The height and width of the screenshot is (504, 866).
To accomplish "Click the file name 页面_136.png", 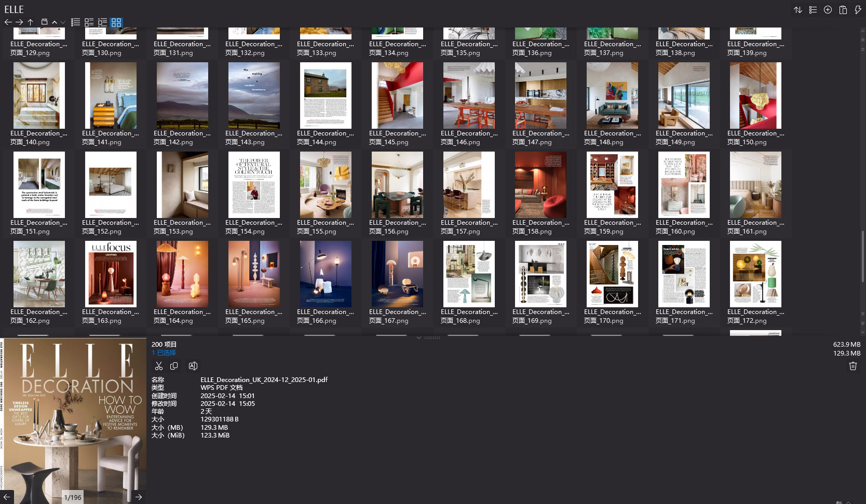I will [532, 53].
